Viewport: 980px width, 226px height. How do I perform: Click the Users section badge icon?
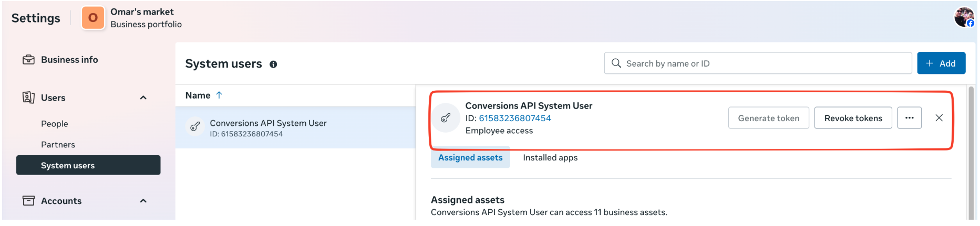pos(28,98)
